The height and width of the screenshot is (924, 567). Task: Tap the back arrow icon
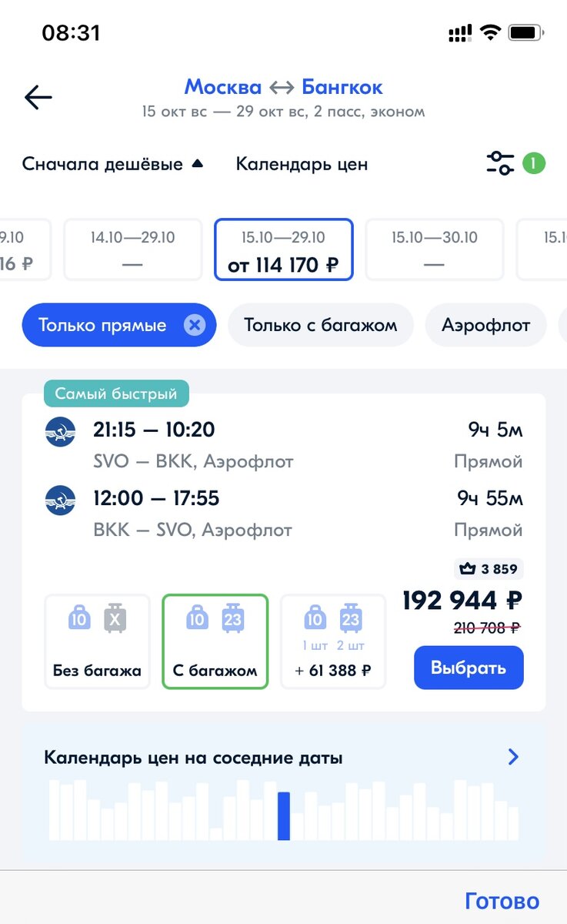tap(38, 97)
